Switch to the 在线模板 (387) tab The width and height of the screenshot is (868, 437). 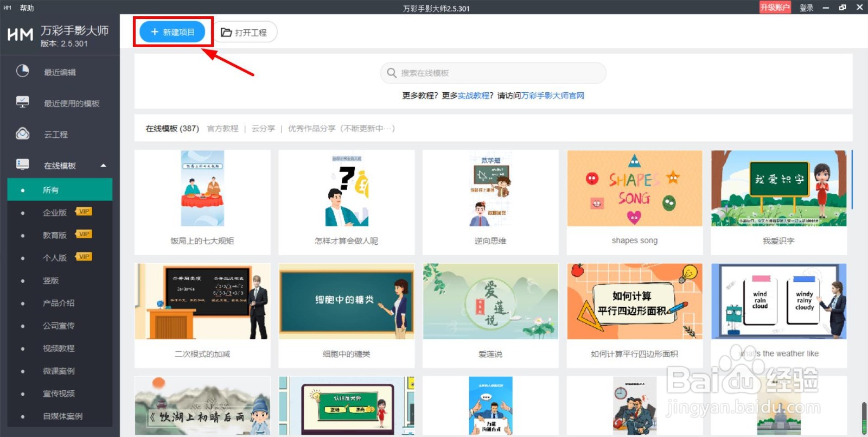tap(172, 129)
